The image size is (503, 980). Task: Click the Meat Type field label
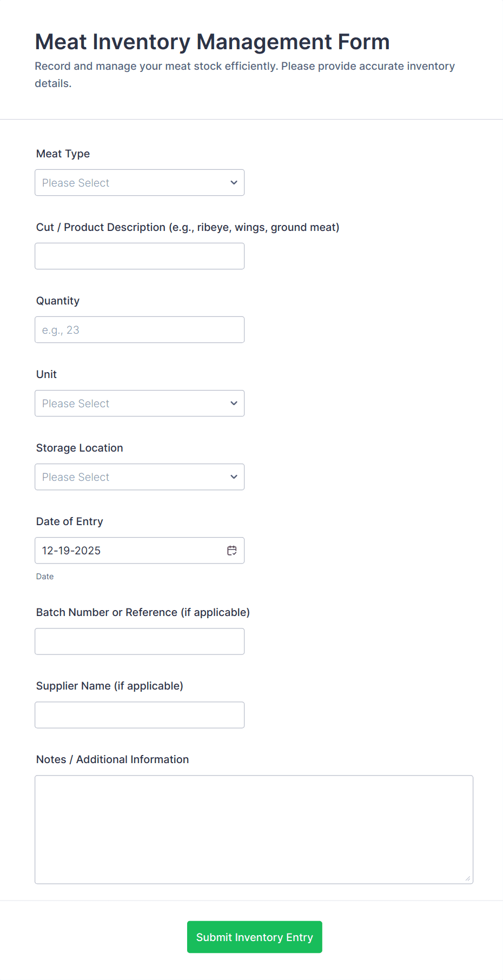(x=63, y=154)
